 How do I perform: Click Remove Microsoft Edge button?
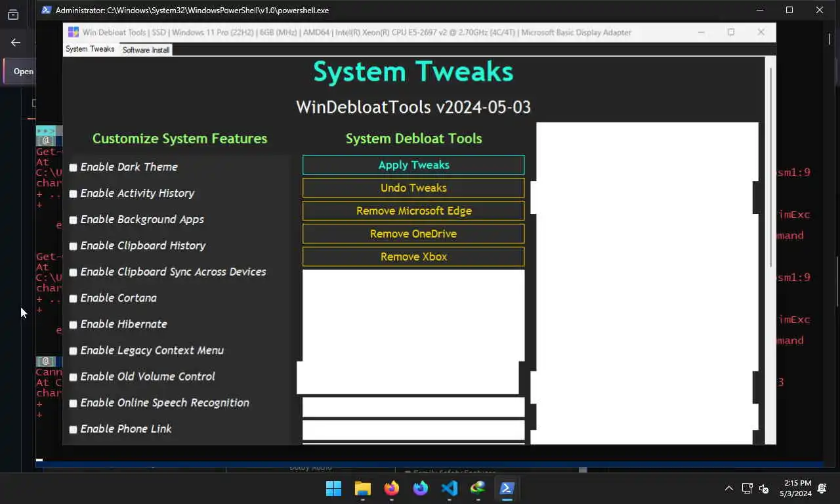click(413, 211)
